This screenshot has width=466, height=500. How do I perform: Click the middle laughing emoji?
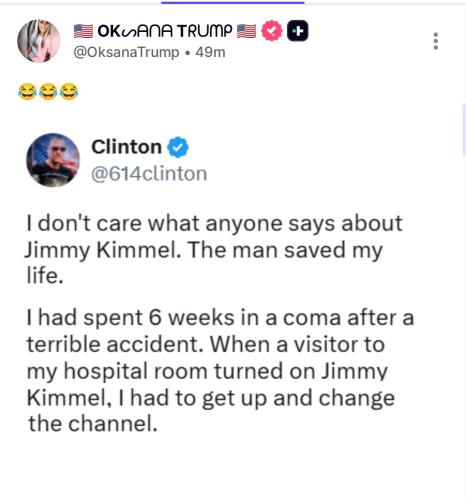tap(48, 92)
